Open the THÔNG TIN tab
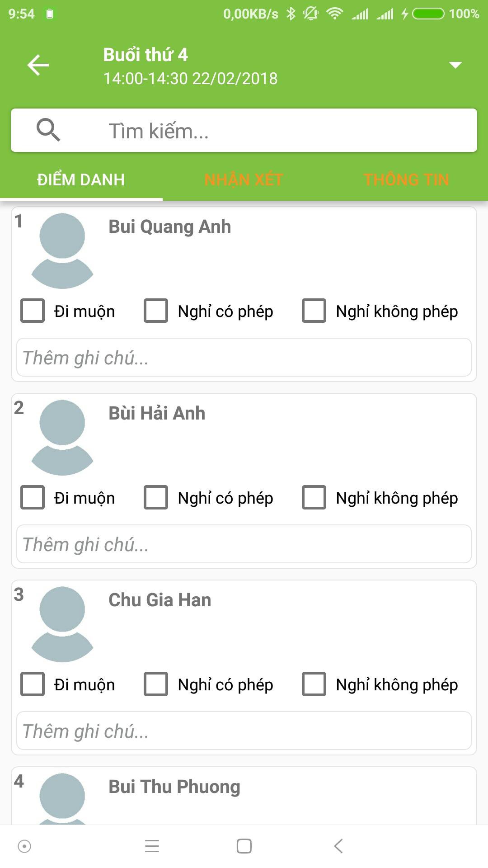 (x=406, y=179)
